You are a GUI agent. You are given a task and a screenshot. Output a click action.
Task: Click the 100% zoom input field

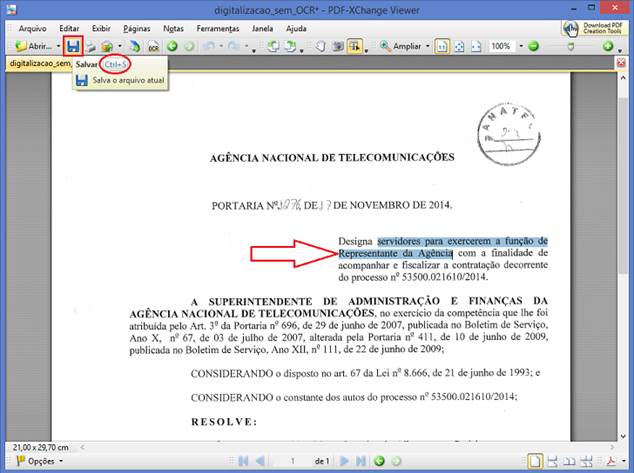click(x=501, y=46)
